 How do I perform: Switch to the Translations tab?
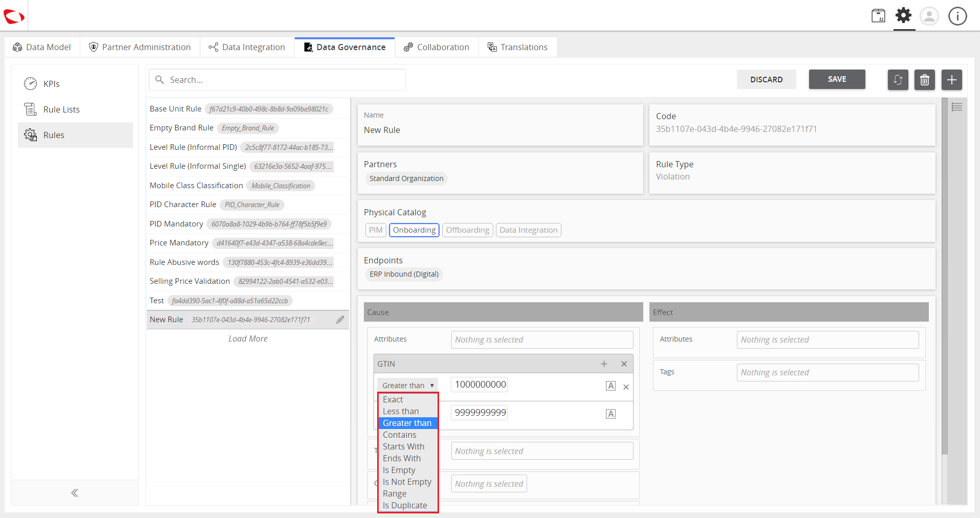pos(517,47)
